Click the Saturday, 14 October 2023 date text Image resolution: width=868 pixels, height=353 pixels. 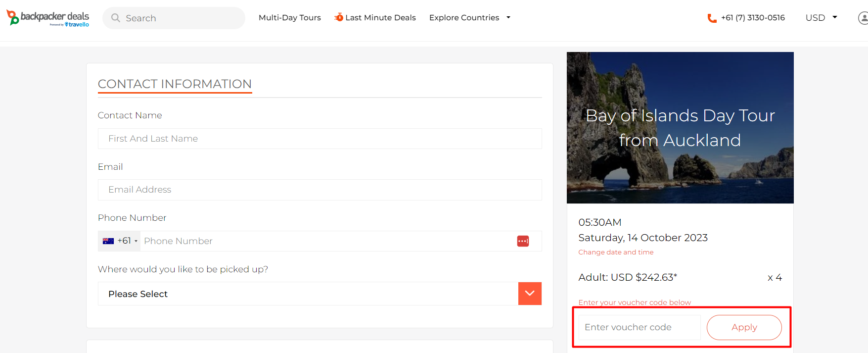643,238
